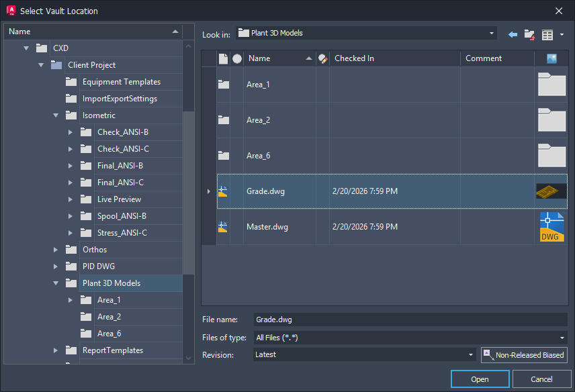
Task: Click the Grade.dwg drawing file icon
Action: 223,191
